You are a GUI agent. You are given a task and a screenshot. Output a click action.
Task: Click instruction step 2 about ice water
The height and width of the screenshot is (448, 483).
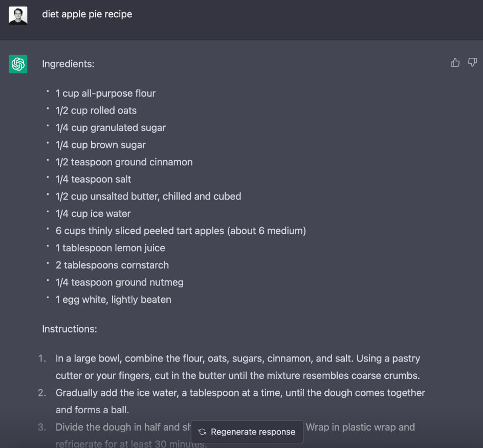click(240, 401)
